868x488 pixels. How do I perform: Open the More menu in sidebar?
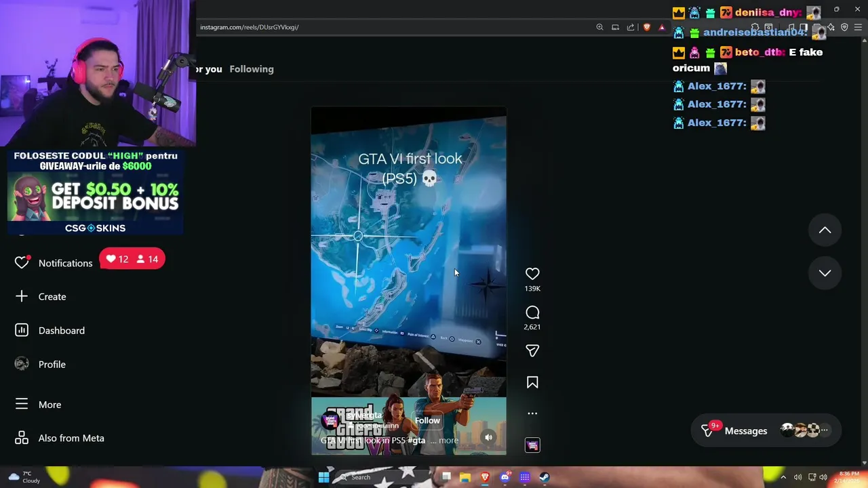point(39,405)
